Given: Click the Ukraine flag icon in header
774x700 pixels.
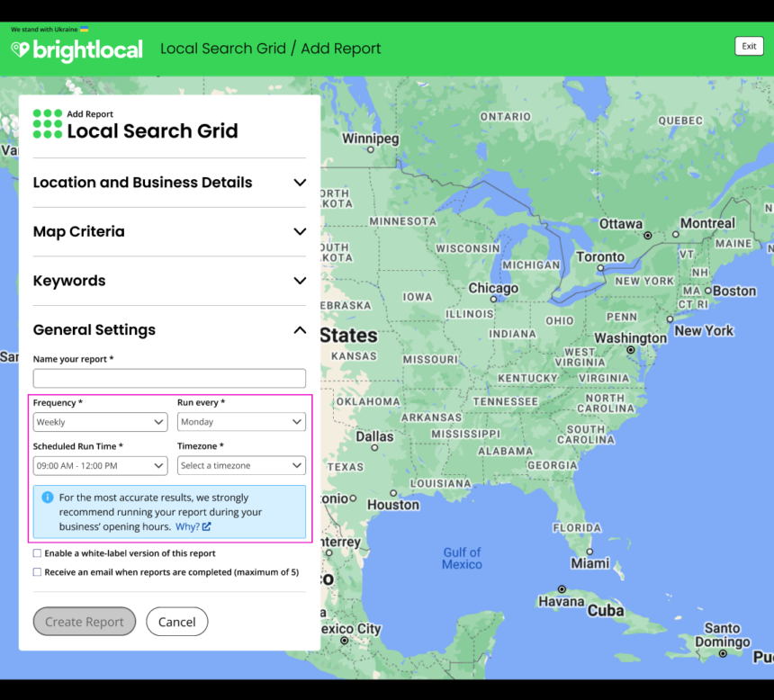Looking at the screenshot, I should tap(85, 30).
